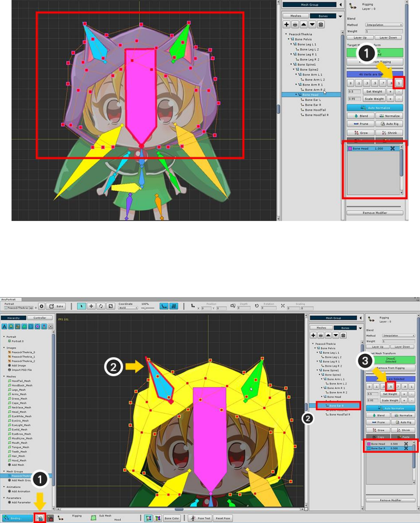The image size is (420, 523).
Task: Click Add Parameter in hierarchy
Action: 19,502
